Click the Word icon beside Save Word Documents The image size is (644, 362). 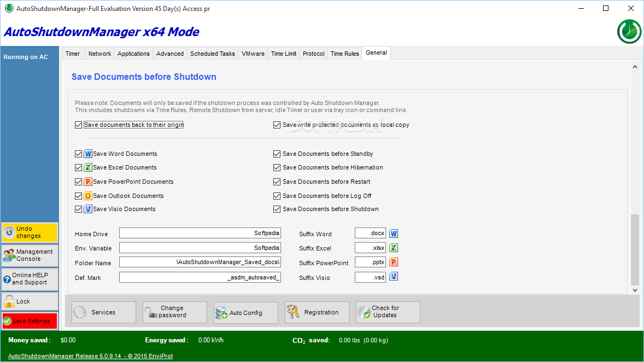[88, 154]
